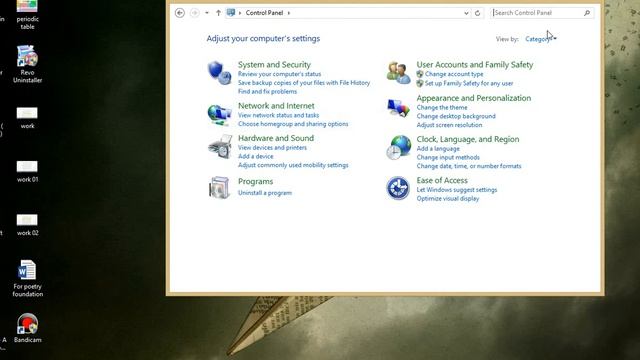Viewport: 640px width, 360px height.
Task: Click Change date, time, or number formats
Action: 469,166
